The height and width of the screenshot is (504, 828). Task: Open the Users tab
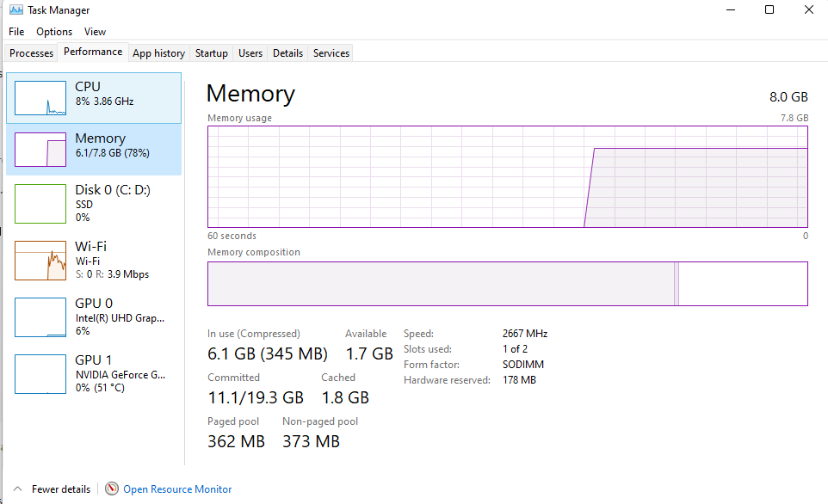(x=250, y=53)
